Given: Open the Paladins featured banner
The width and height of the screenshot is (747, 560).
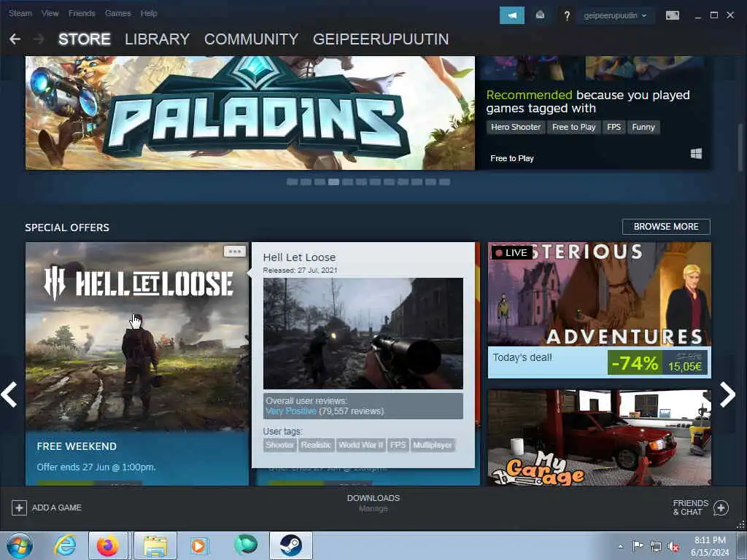Looking at the screenshot, I should coord(250,113).
